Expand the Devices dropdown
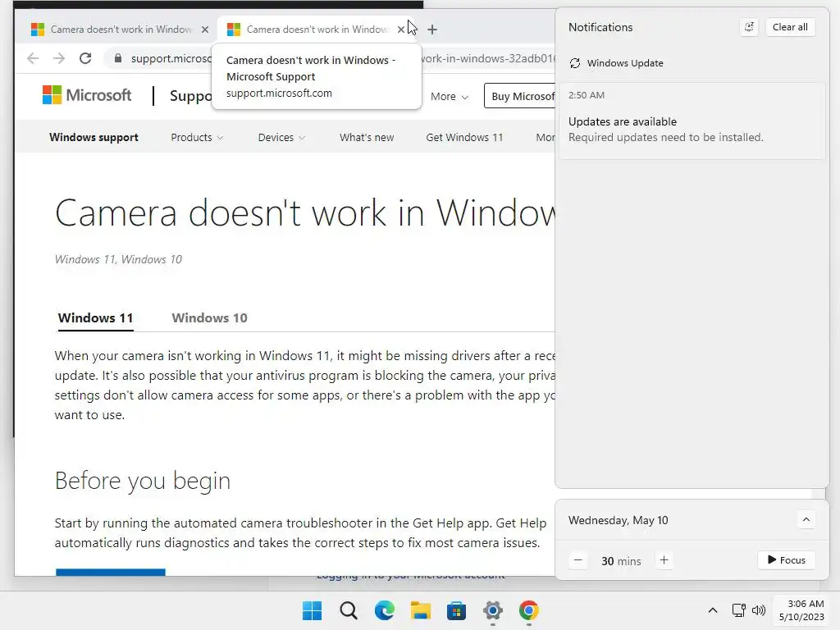 [x=281, y=138]
